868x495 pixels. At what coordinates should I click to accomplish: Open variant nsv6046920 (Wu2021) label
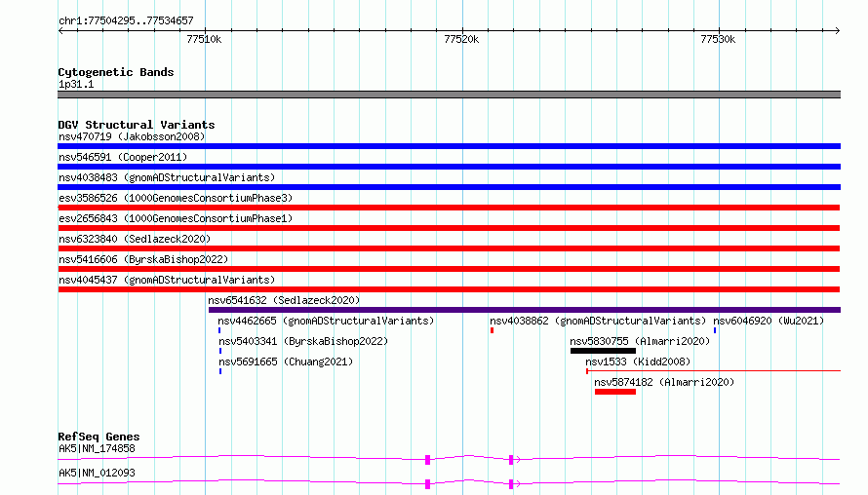[x=769, y=321]
